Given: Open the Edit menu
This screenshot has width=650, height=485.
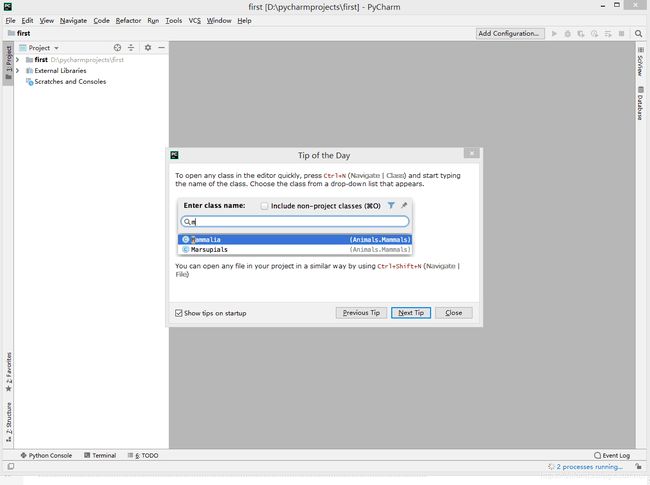Looking at the screenshot, I should tap(27, 20).
